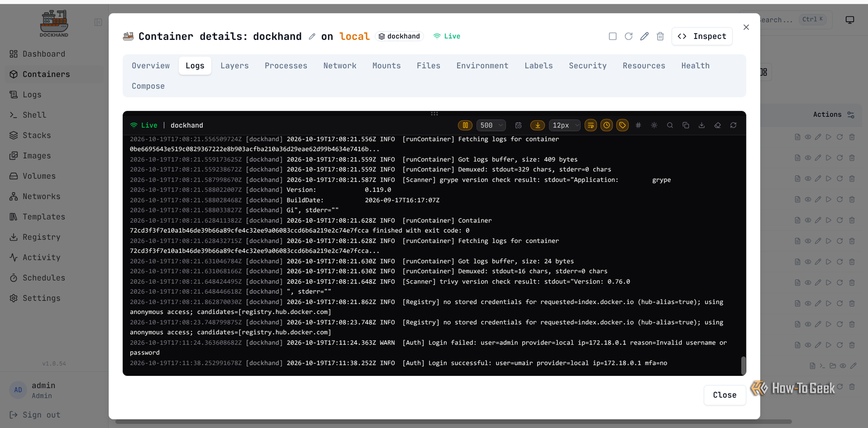This screenshot has height=428, width=868.
Task: Open the Security tab
Action: tap(588, 66)
